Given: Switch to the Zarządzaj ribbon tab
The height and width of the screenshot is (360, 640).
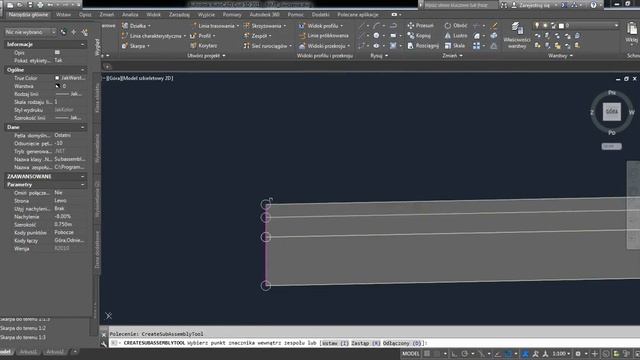Looking at the screenshot, I should pyautogui.click(x=179, y=15).
